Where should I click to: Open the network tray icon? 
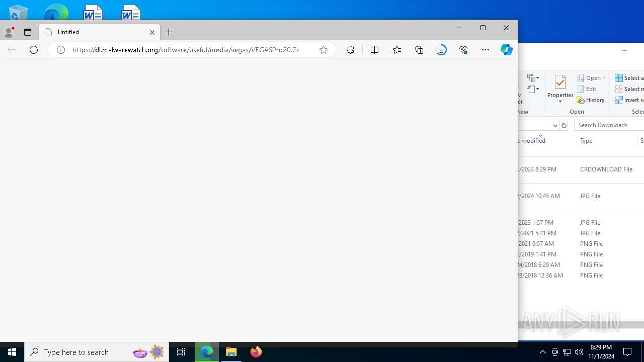pyautogui.click(x=567, y=352)
